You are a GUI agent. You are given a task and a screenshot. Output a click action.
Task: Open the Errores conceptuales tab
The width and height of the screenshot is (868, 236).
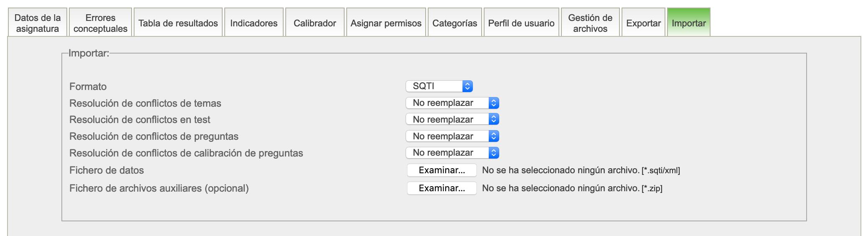point(100,23)
